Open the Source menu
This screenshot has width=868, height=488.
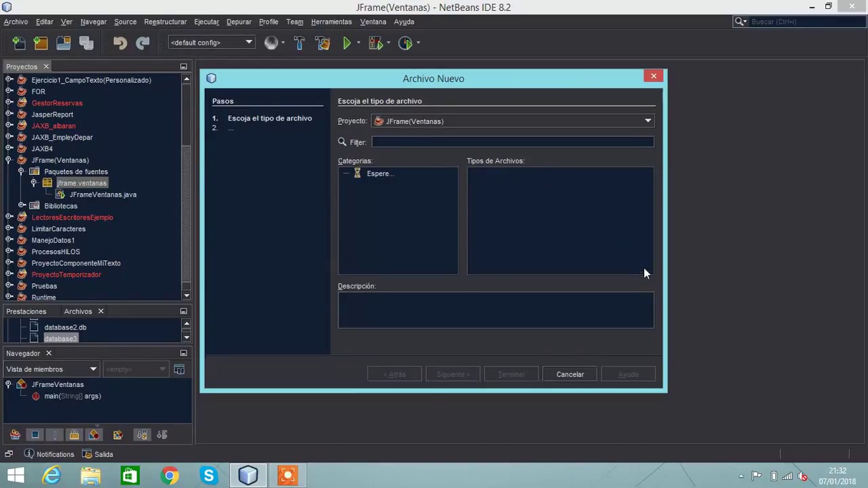(125, 22)
